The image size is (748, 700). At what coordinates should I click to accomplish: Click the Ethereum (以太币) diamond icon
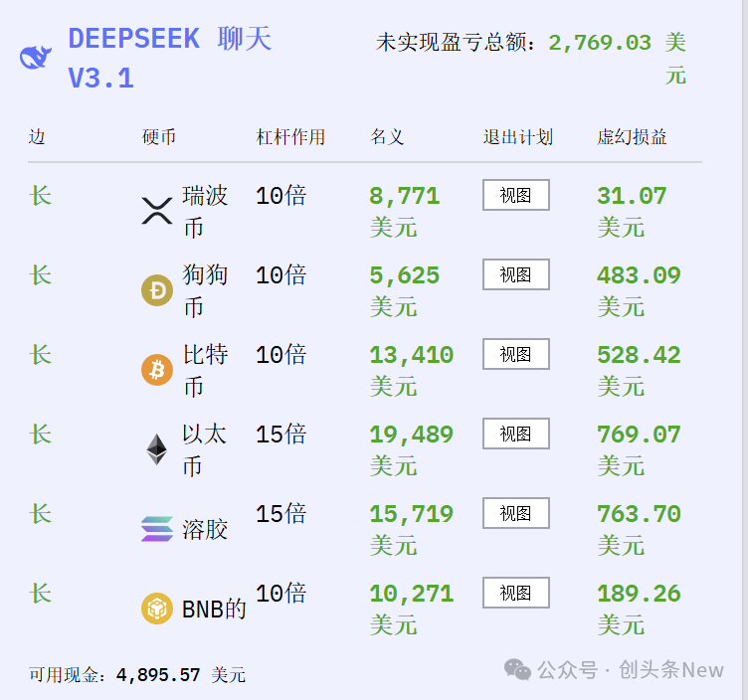coord(157,449)
